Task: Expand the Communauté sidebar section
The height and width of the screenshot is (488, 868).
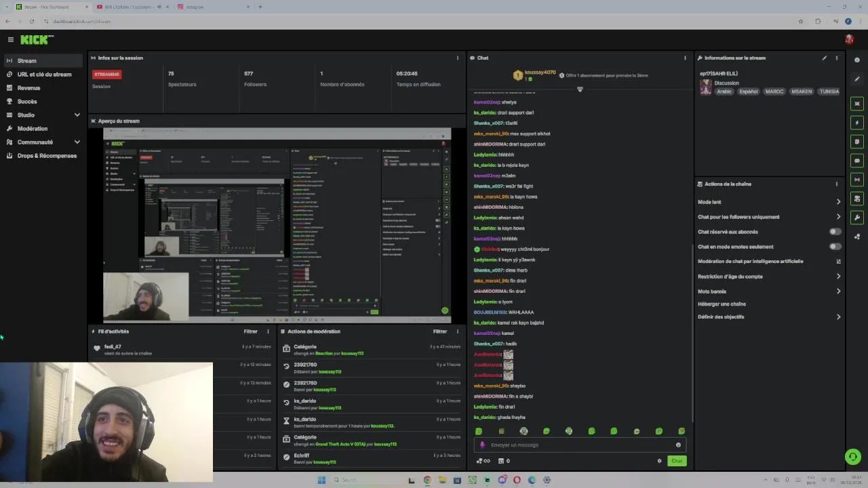Action: 77,142
